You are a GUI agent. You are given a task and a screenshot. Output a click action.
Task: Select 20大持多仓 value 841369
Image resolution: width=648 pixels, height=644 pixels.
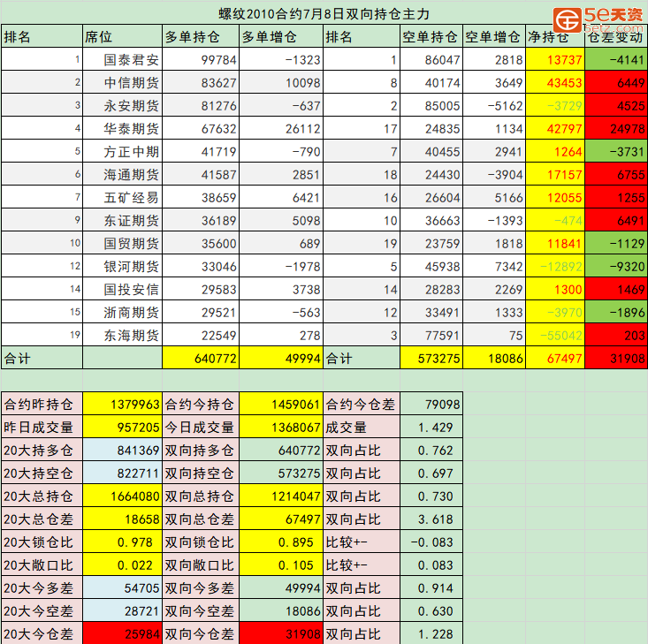coord(122,451)
